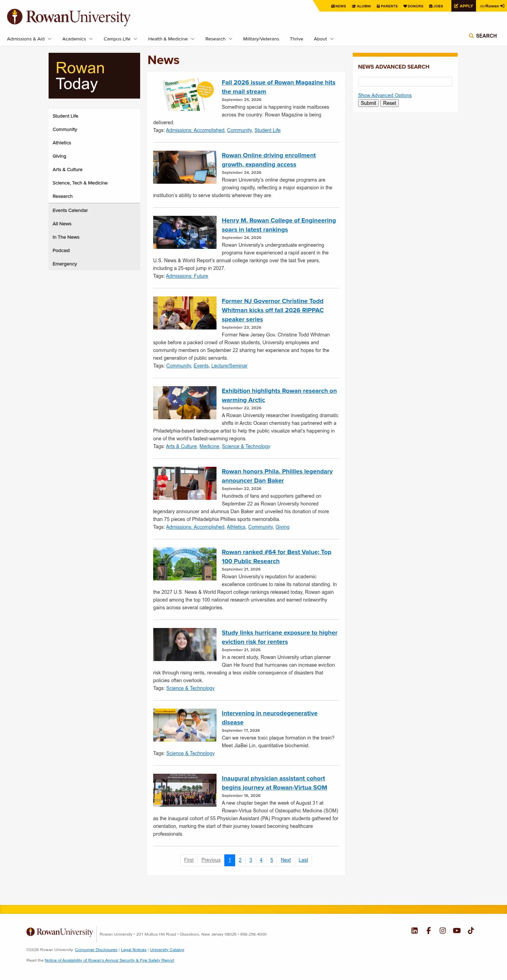Open Parents link in top bar
Viewport: 507px width, 980px height.
387,6
